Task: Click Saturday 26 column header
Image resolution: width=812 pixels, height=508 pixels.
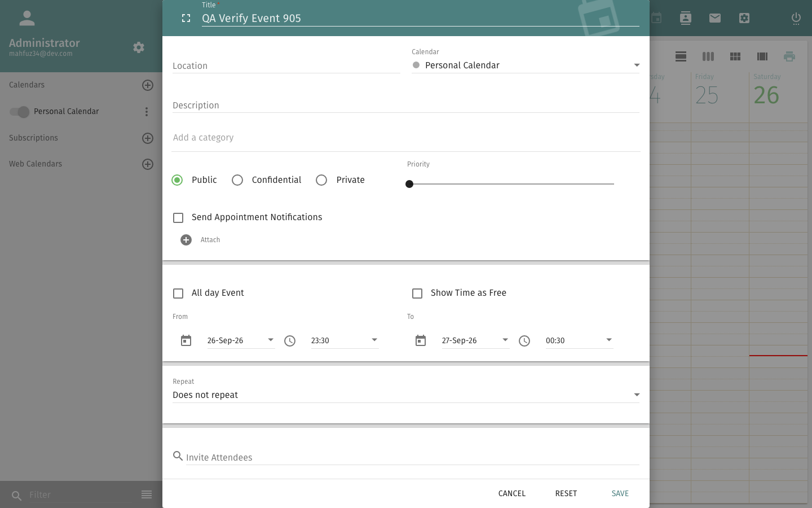Action: coord(778,90)
